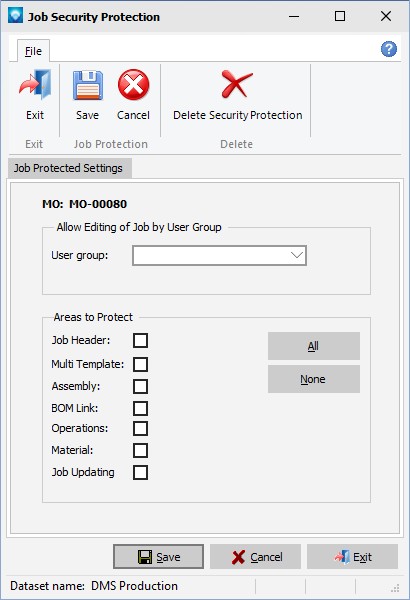The width and height of the screenshot is (410, 600).
Task: Open the blue help question mark icon
Action: click(389, 49)
